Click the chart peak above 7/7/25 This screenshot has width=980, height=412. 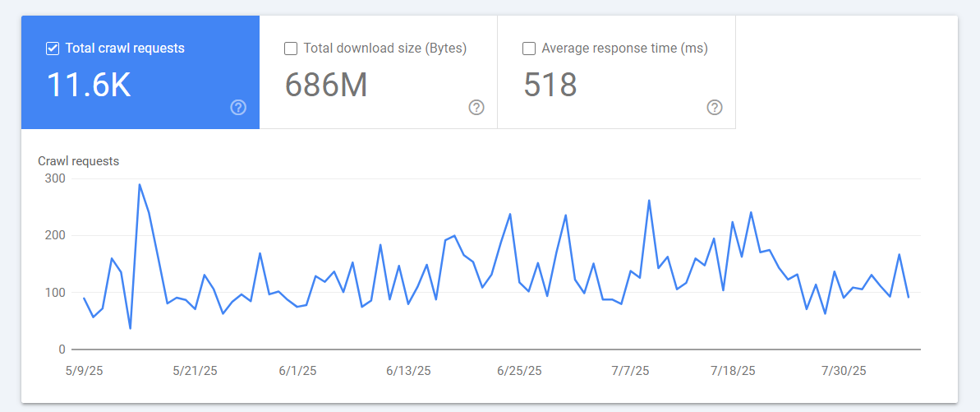[x=649, y=201]
